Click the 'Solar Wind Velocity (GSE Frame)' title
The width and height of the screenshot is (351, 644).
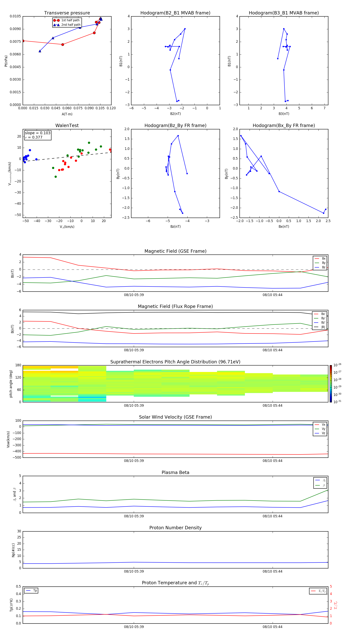[175, 417]
